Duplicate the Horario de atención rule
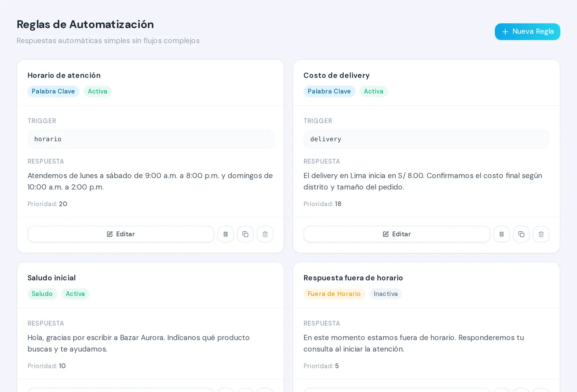 (245, 234)
